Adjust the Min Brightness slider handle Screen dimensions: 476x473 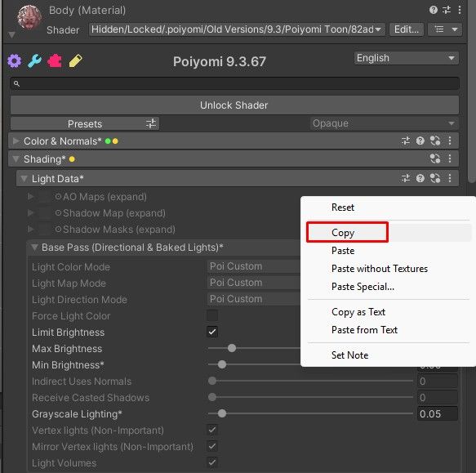point(222,364)
